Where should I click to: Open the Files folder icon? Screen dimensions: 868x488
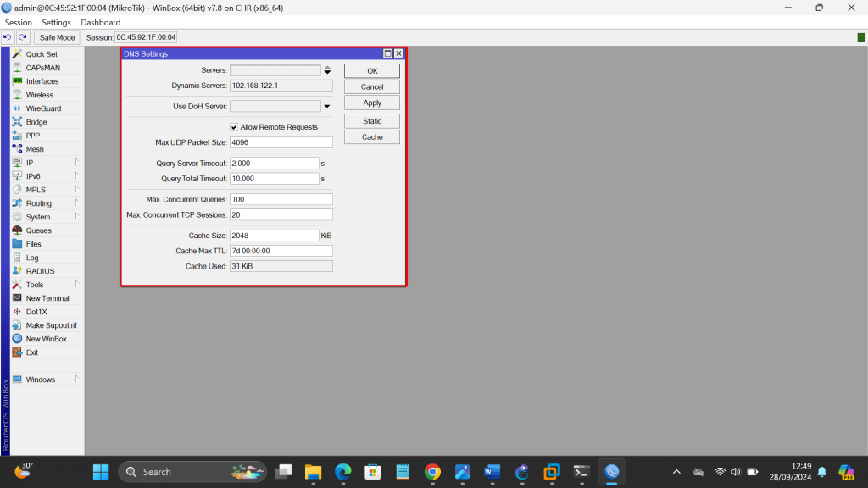[x=17, y=244]
